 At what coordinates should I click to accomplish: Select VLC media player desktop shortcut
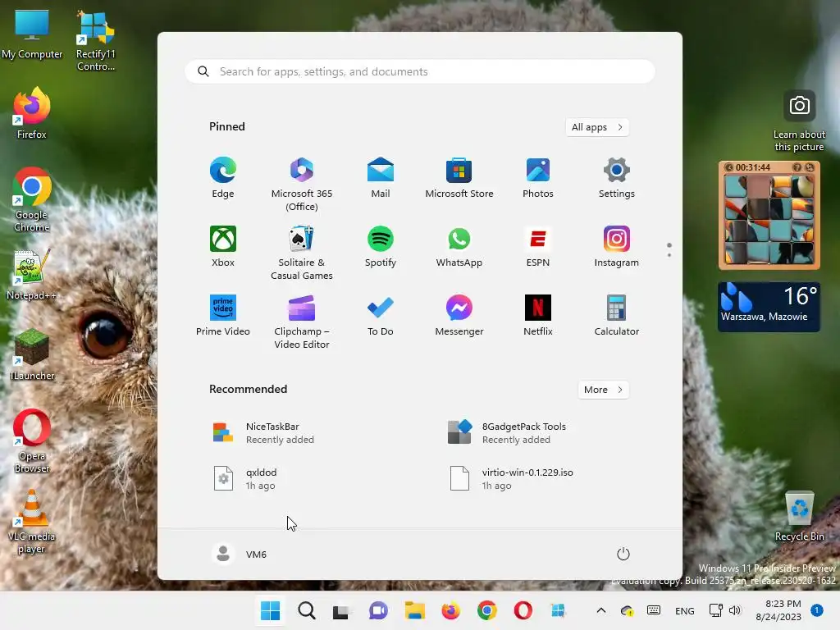click(x=32, y=521)
